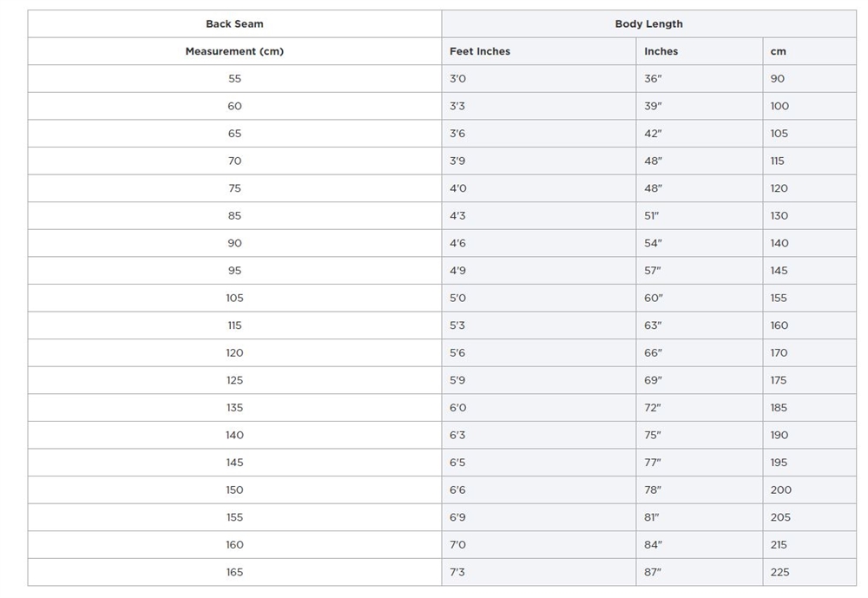The width and height of the screenshot is (868, 598).
Task: Select the back seam 55 cell
Action: pyautogui.click(x=234, y=79)
